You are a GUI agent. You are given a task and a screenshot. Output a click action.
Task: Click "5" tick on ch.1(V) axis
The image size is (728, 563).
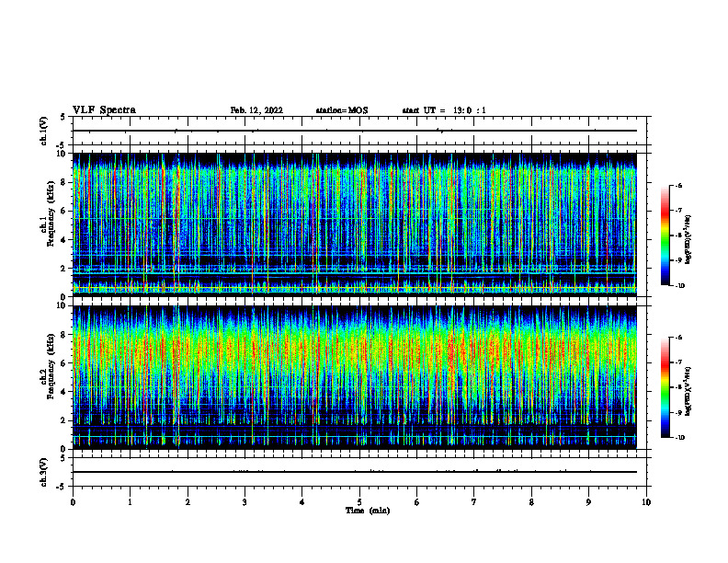(x=63, y=118)
